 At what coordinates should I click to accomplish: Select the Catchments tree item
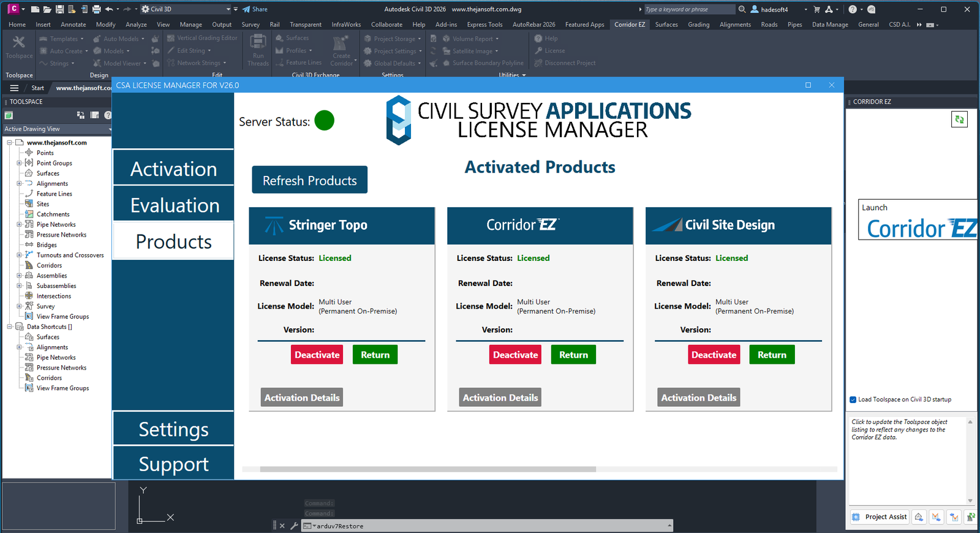[53, 214]
